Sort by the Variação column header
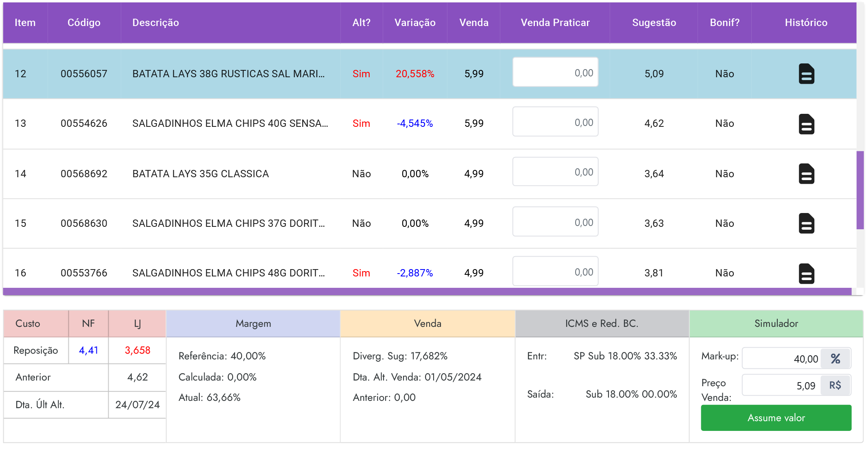868x450 pixels. pyautogui.click(x=414, y=23)
